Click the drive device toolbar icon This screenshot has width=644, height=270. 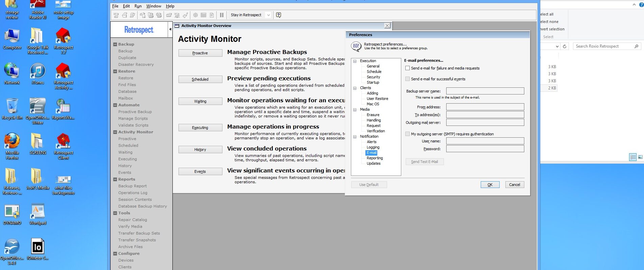point(169,15)
